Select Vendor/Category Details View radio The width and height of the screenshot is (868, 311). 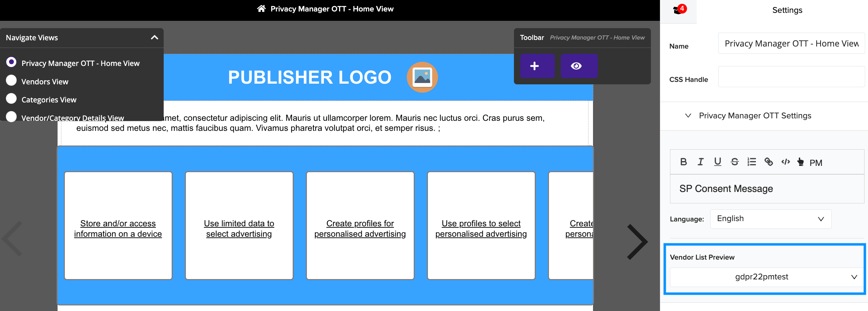click(x=11, y=116)
